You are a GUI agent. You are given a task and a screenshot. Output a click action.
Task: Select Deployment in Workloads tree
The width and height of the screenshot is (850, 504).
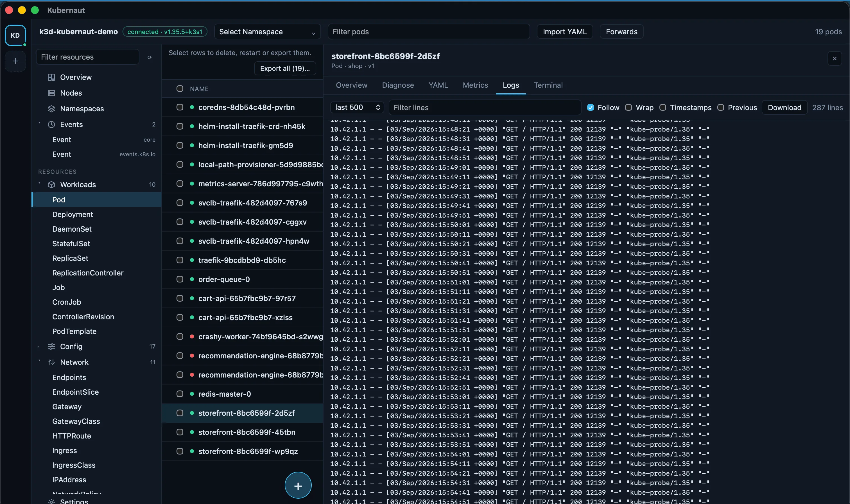(x=96, y=215)
